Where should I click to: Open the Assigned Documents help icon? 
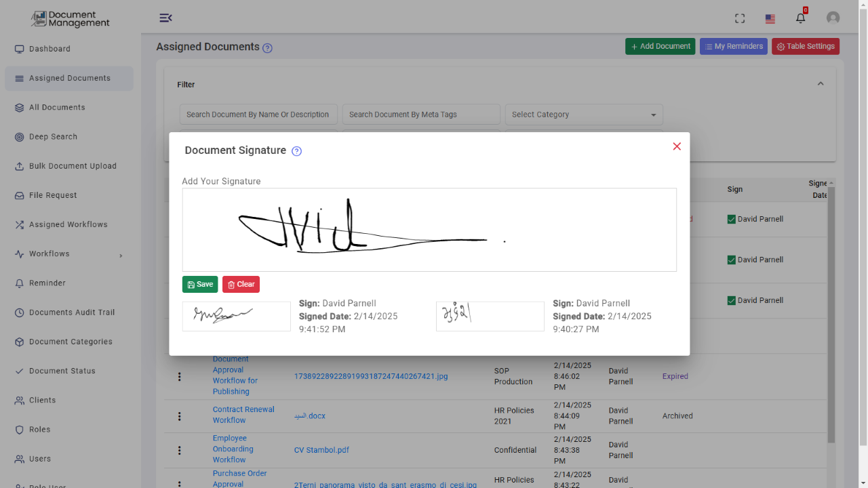267,47
